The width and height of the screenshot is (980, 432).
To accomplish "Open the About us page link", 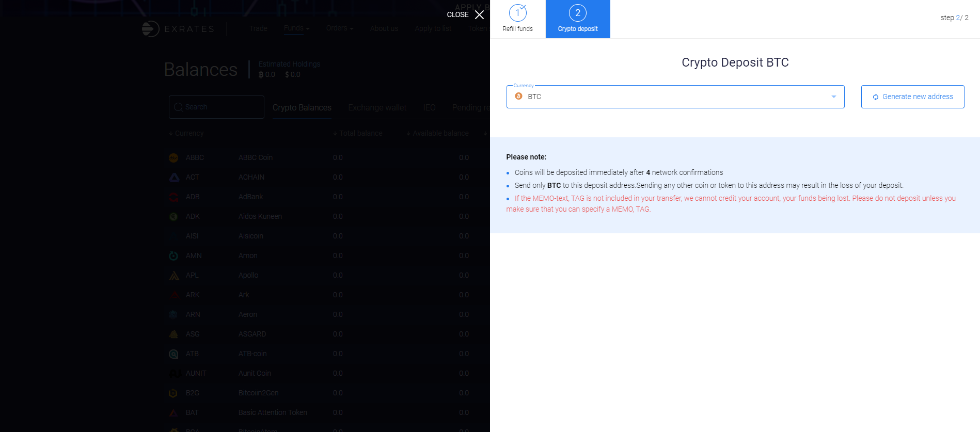I will coord(384,28).
